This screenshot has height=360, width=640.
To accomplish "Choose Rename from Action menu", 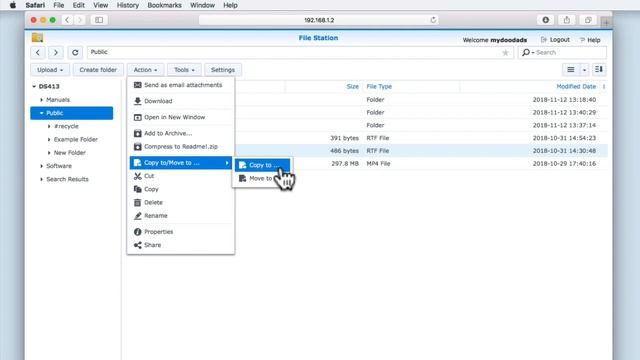I will (180, 216).
